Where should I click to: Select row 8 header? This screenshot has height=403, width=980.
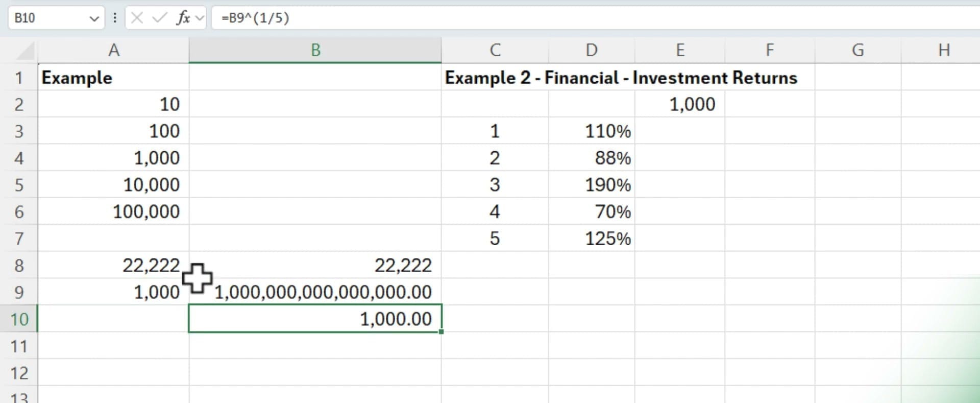click(19, 266)
